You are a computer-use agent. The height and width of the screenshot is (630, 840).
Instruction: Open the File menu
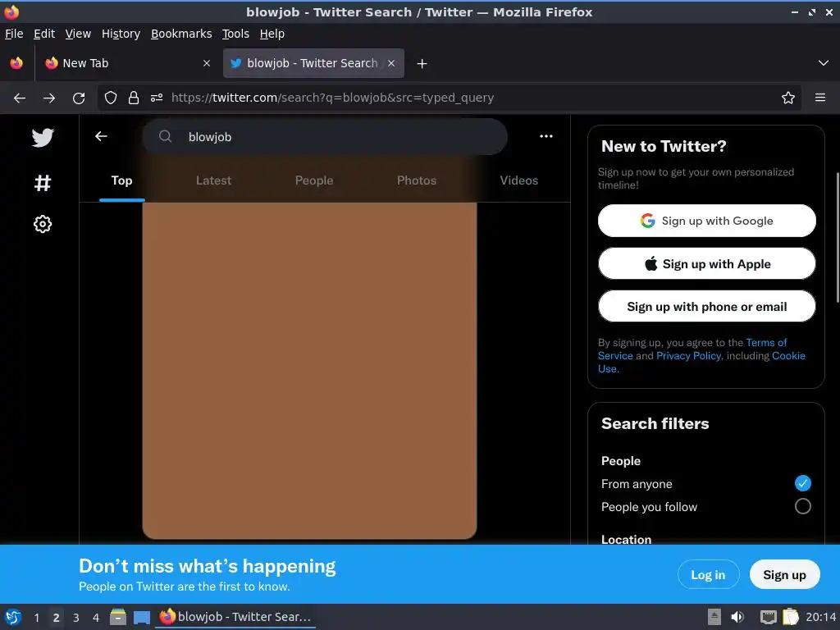pyautogui.click(x=14, y=34)
